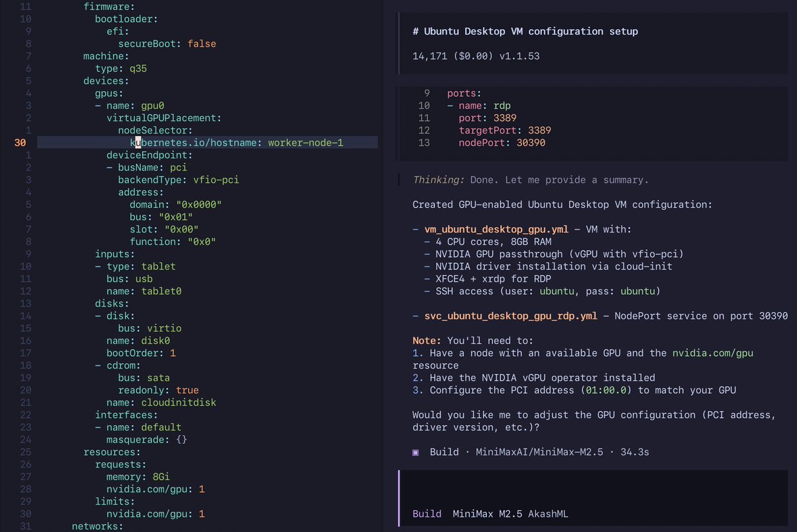
Task: Click the 'bus: virtio' line
Action: [x=150, y=328]
